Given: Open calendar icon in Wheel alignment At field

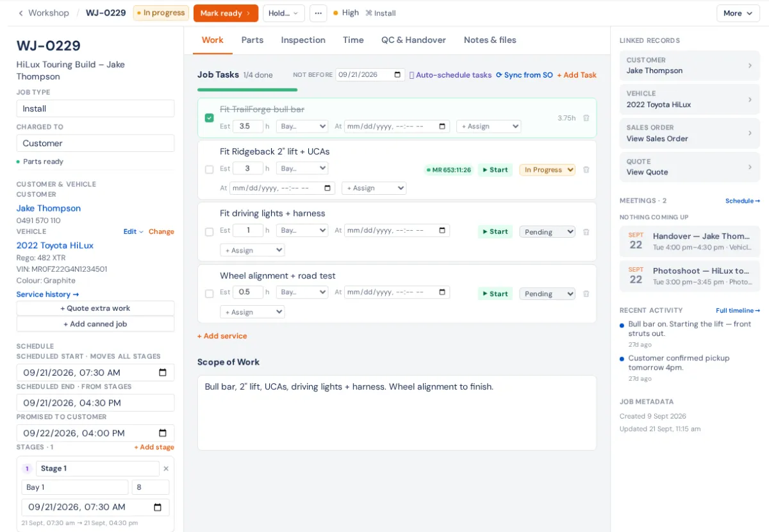Looking at the screenshot, I should (442, 292).
